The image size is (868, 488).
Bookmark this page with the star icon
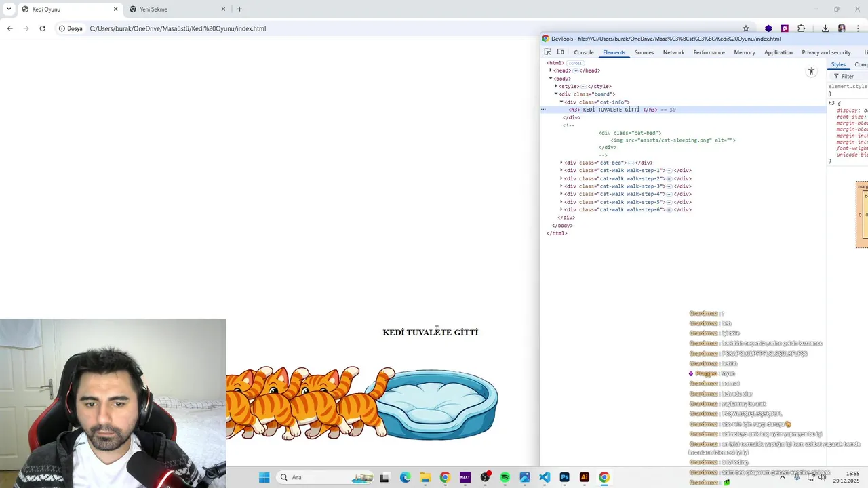click(x=746, y=28)
